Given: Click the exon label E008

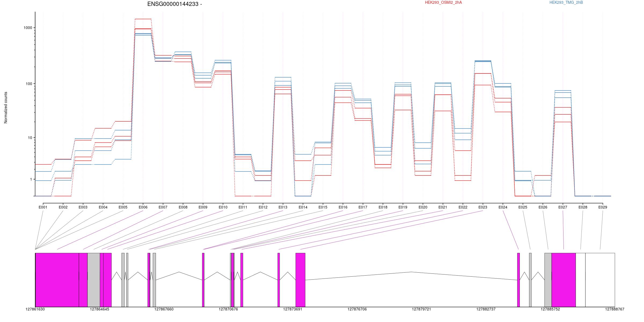Looking at the screenshot, I should 183,207.
